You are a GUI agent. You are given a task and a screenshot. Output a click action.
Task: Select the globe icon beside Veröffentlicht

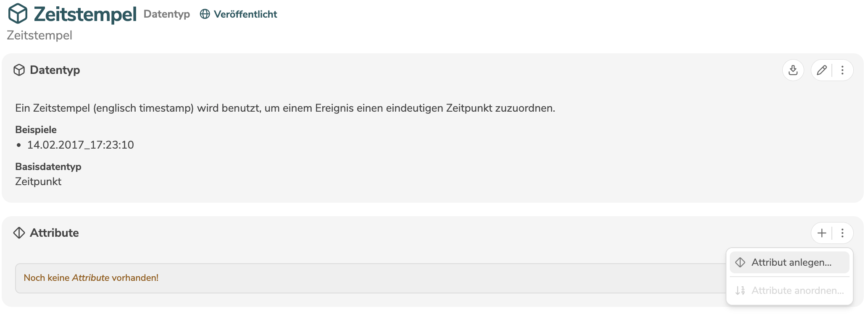tap(205, 14)
